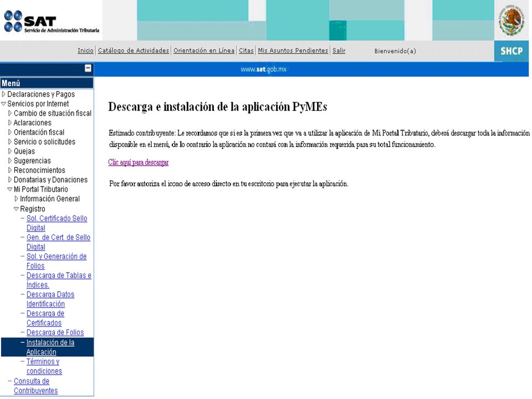Open Términos y condiciones

coord(44,366)
